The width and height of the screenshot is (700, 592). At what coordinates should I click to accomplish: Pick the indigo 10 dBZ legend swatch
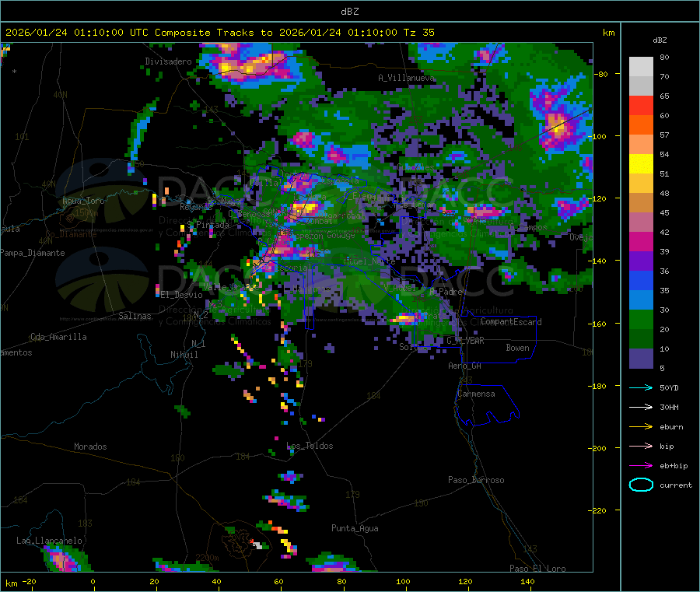tap(641, 359)
